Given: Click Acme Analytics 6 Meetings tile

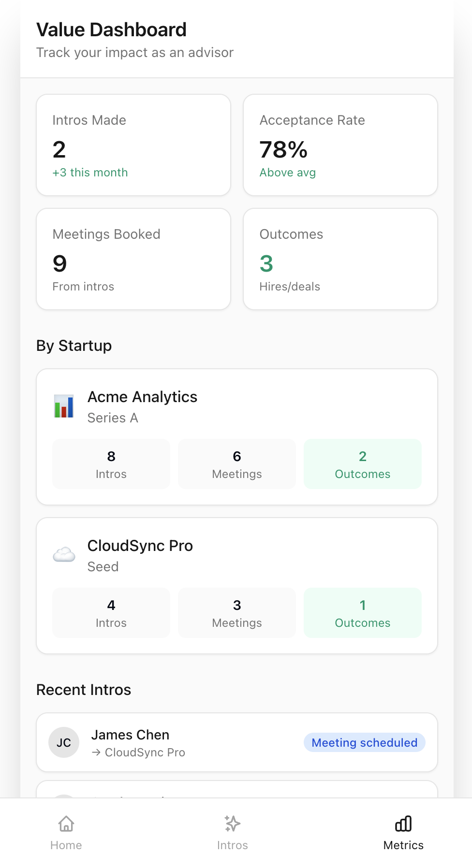Looking at the screenshot, I should coord(237,464).
